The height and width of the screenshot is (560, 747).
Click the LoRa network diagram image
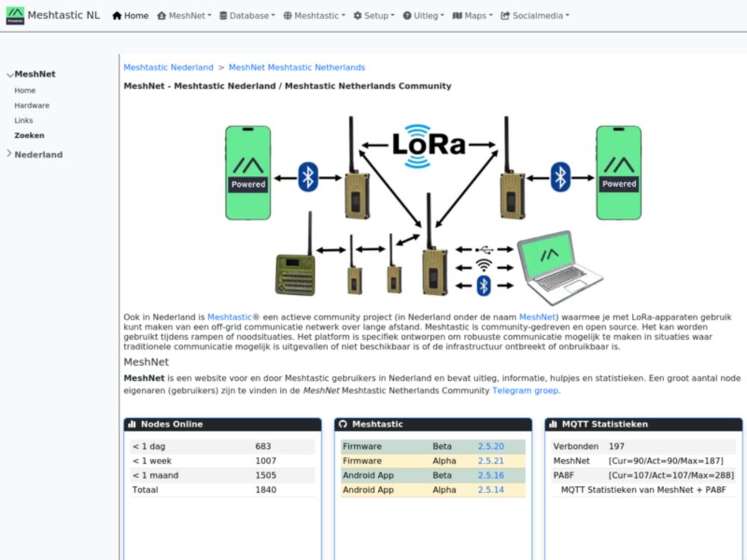433,210
